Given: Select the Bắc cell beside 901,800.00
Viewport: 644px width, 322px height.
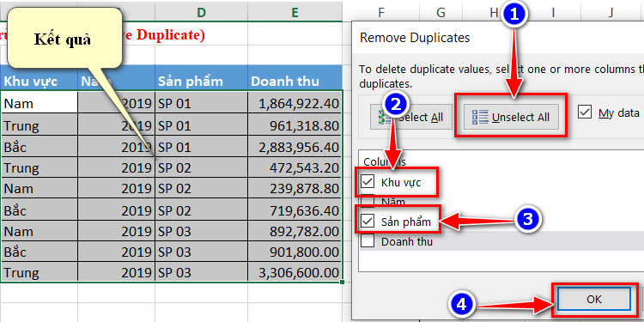Looking at the screenshot, I should [39, 252].
